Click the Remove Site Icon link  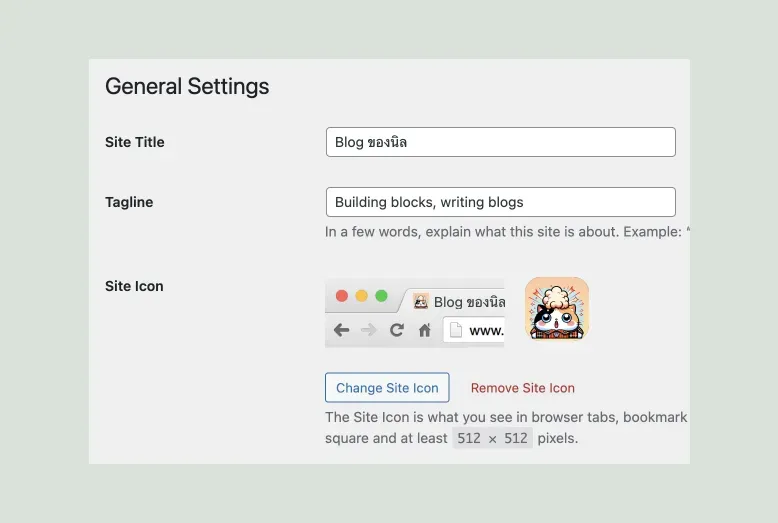click(x=522, y=388)
